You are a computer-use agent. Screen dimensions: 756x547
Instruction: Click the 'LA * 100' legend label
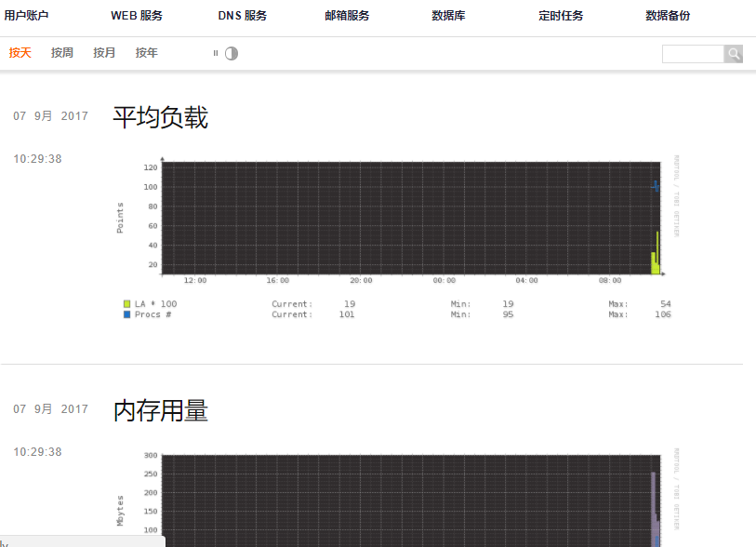pos(155,304)
